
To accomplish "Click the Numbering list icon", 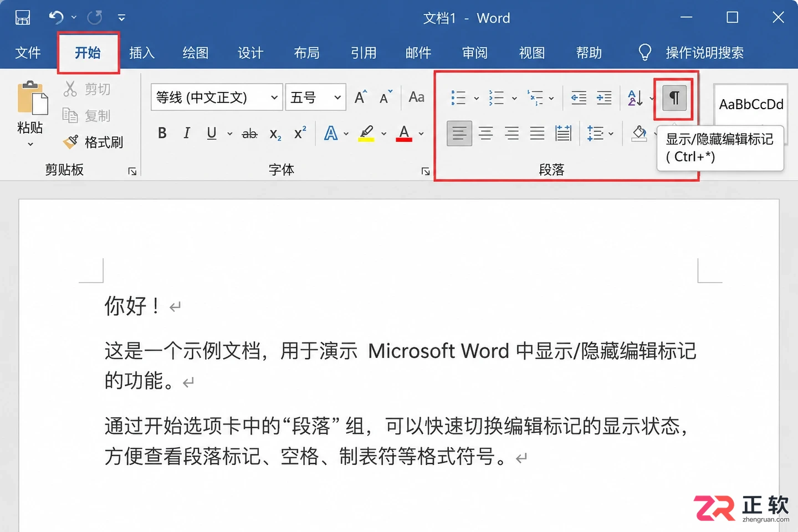I will (x=497, y=98).
